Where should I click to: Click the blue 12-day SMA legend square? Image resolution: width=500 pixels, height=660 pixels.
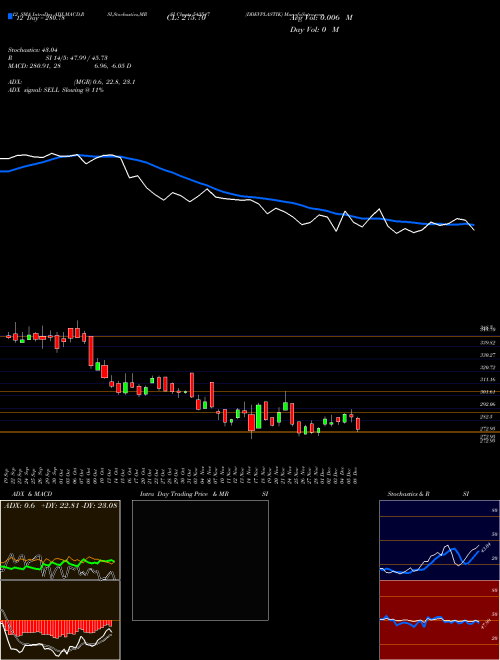point(10,17)
